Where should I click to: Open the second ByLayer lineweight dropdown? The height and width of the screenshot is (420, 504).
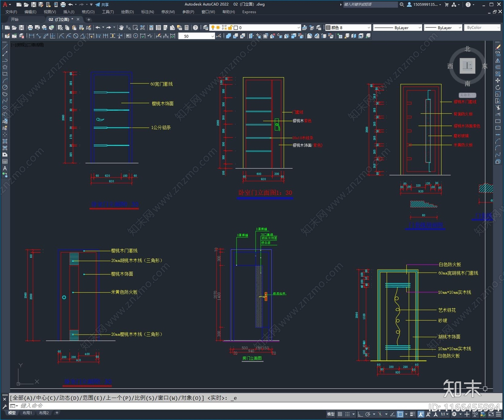coord(443,28)
